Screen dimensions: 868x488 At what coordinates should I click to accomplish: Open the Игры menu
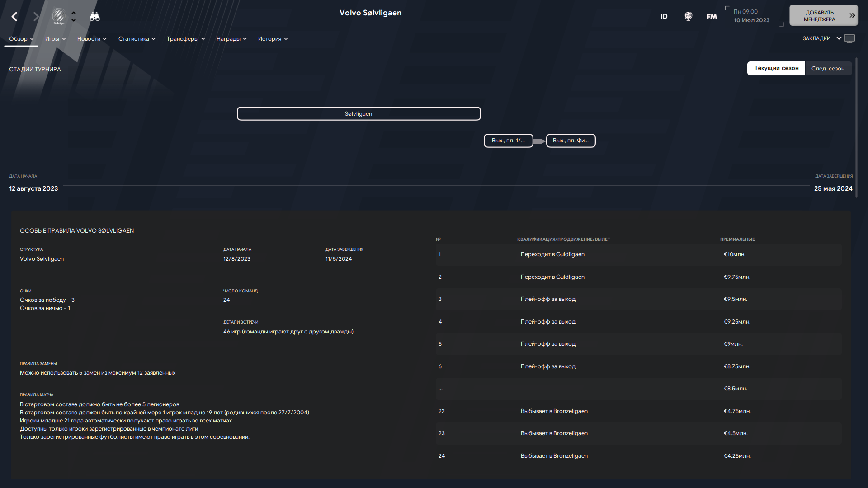tap(55, 39)
